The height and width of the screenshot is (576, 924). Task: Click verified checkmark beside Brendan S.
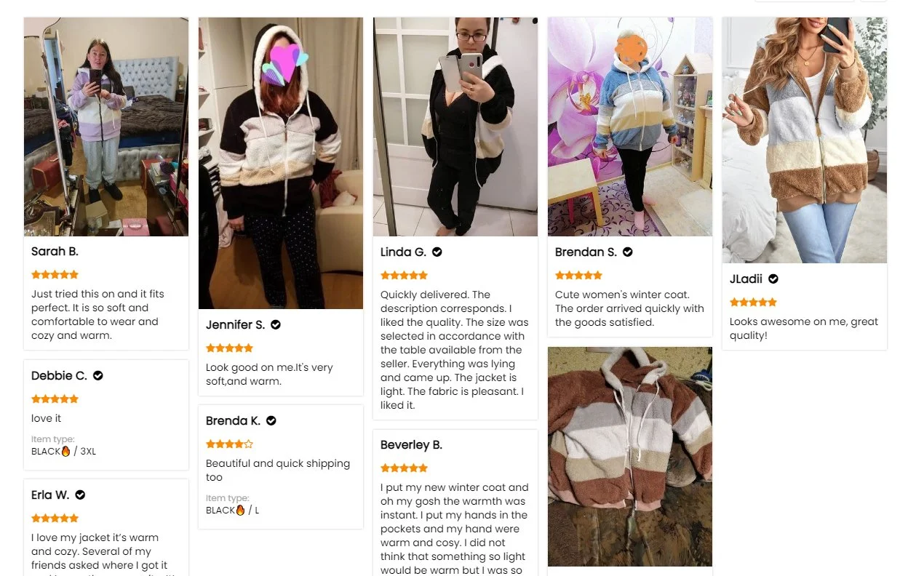[628, 252]
